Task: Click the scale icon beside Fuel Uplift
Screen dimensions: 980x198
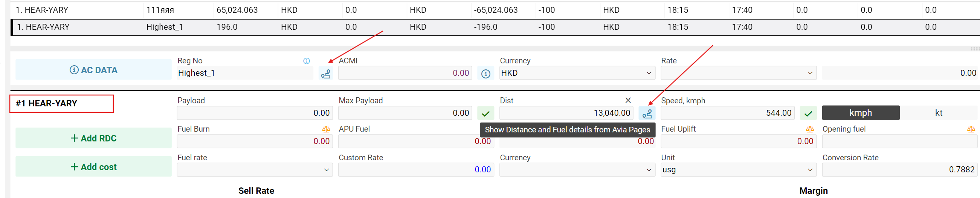Action: click(809, 129)
